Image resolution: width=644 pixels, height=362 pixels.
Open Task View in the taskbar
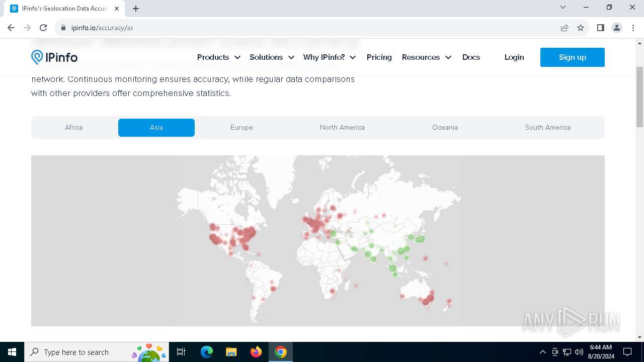181,352
